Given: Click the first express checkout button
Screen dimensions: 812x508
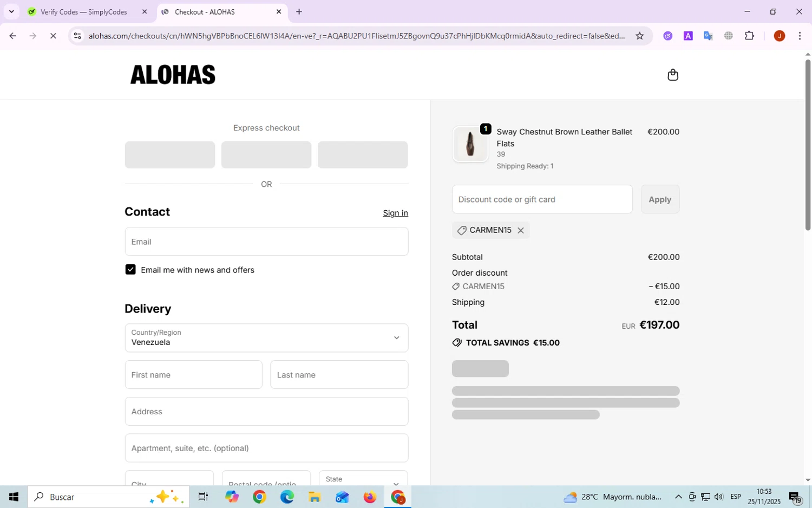Looking at the screenshot, I should [169, 155].
